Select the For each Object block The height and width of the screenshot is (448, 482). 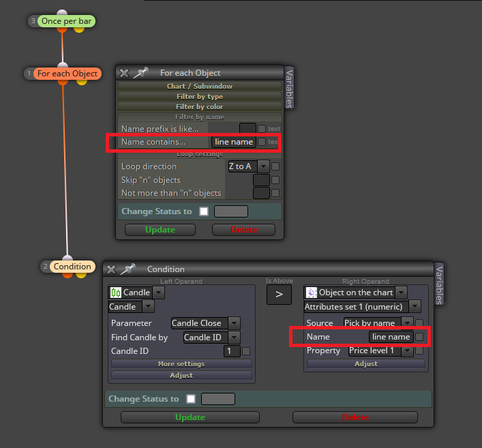coord(67,74)
